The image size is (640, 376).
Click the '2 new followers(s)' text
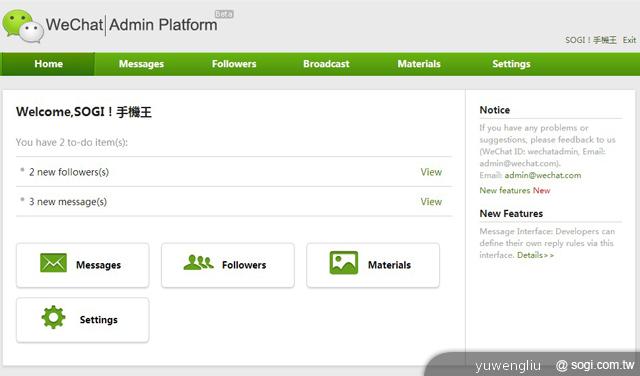(x=69, y=172)
